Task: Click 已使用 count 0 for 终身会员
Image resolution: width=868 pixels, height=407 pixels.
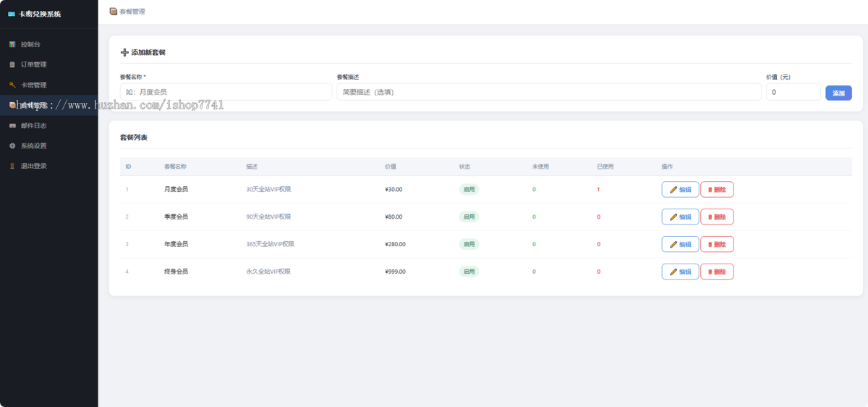Action: coord(598,272)
